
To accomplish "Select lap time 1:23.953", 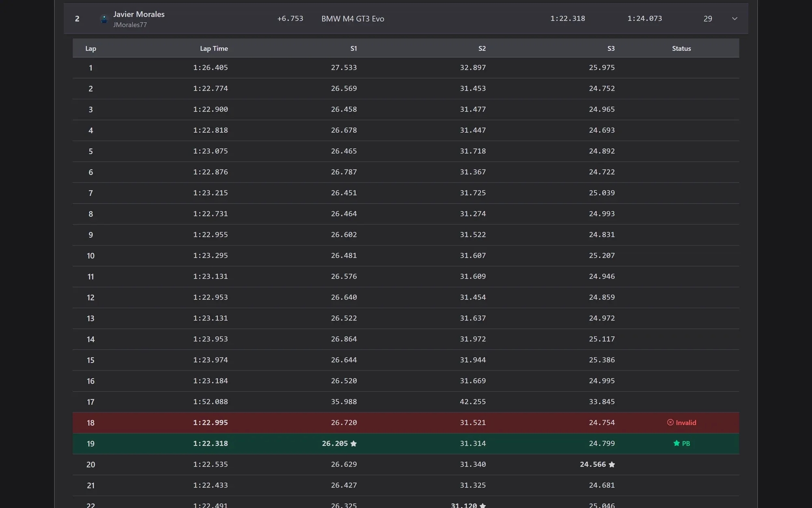I will pyautogui.click(x=210, y=339).
